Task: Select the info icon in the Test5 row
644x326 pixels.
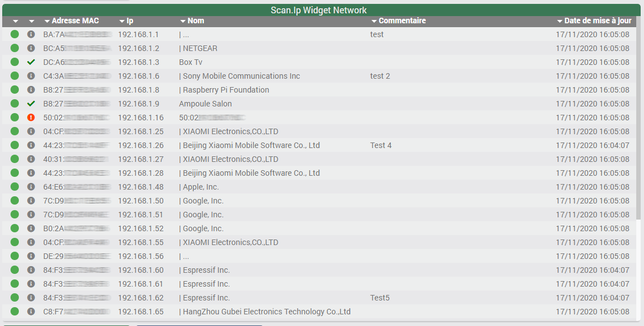Action: pos(31,298)
